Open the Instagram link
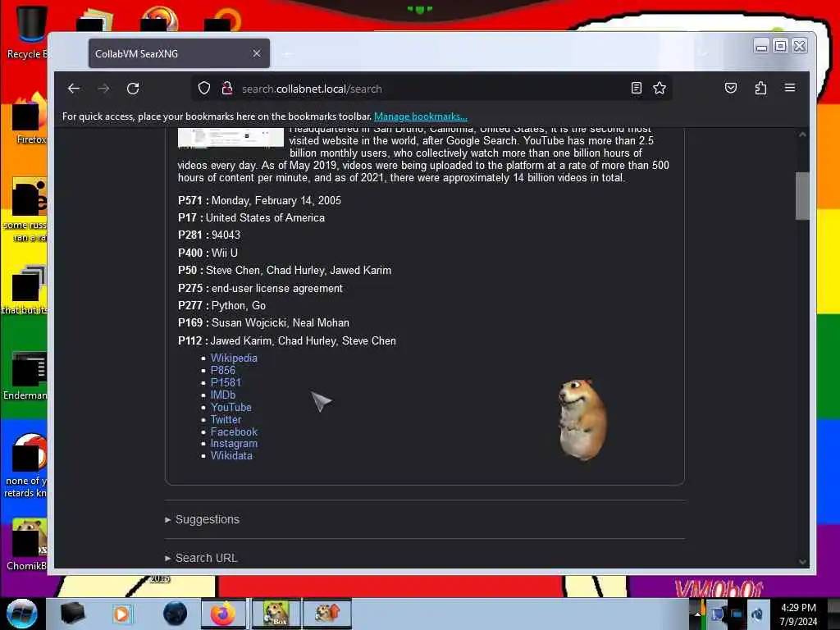The image size is (840, 630). (x=234, y=444)
